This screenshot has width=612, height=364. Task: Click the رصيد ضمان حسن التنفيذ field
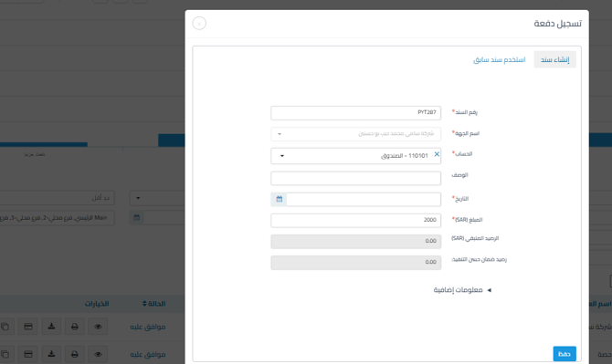[x=355, y=263]
